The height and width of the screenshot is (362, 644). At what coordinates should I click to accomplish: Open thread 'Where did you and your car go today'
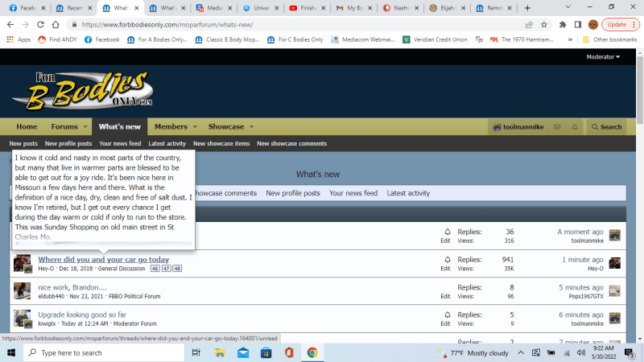(x=103, y=259)
